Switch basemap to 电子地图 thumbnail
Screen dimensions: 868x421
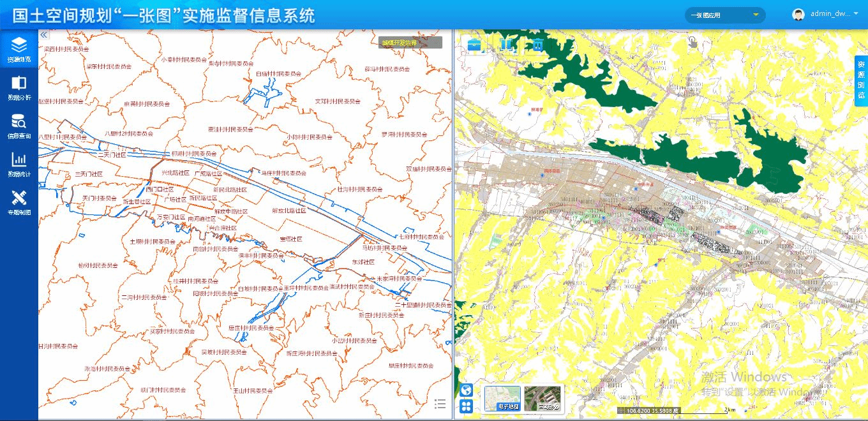click(x=502, y=399)
